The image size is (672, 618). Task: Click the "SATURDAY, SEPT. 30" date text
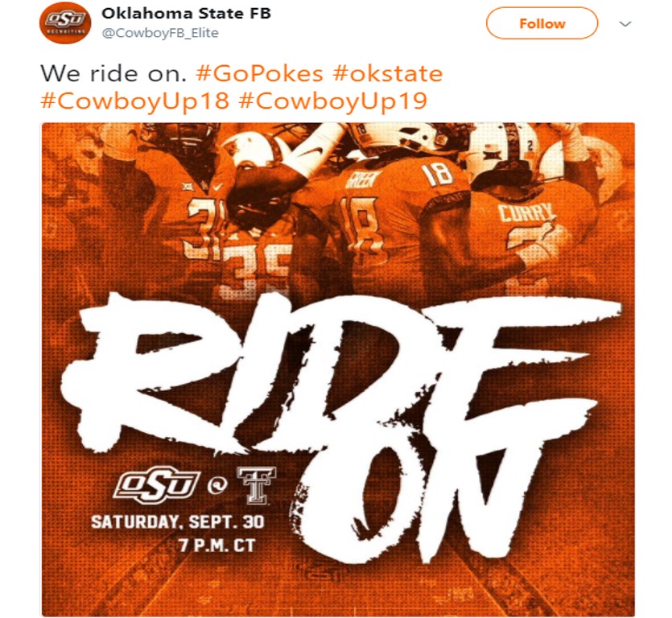coord(177,521)
